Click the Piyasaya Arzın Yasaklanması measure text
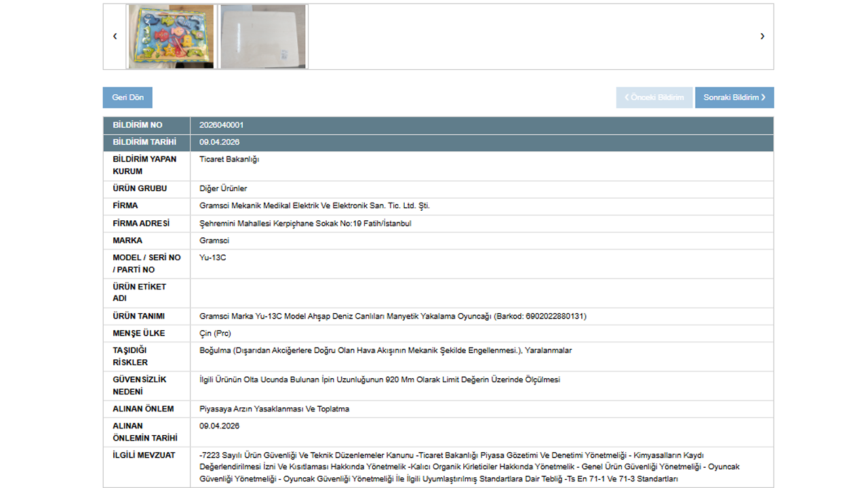This screenshot has height=488, width=868. [x=274, y=409]
